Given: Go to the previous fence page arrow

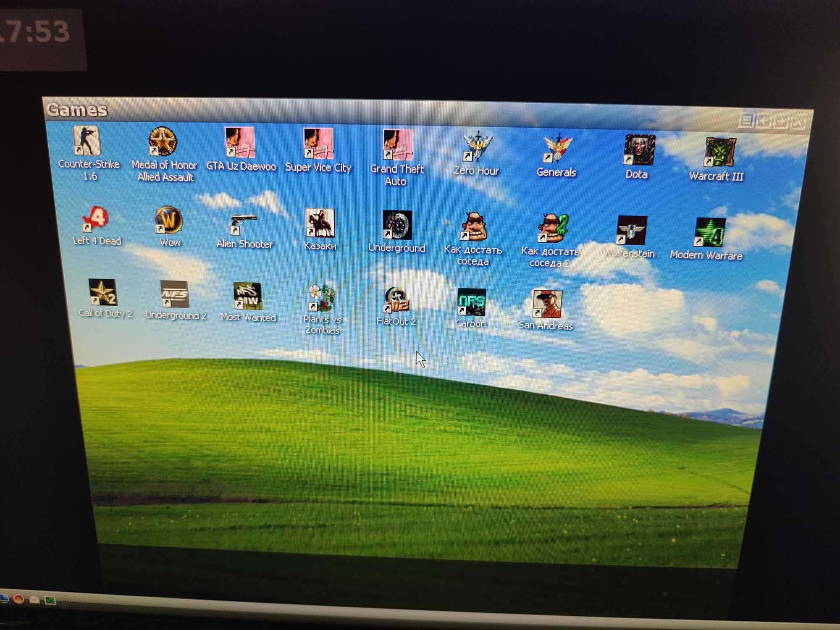Looking at the screenshot, I should [764, 122].
